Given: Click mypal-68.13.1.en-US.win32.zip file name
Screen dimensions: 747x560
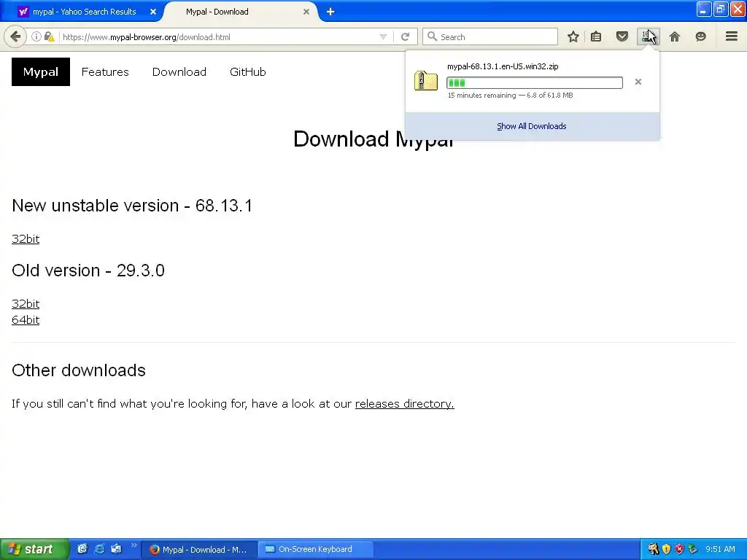Looking at the screenshot, I should pos(503,66).
